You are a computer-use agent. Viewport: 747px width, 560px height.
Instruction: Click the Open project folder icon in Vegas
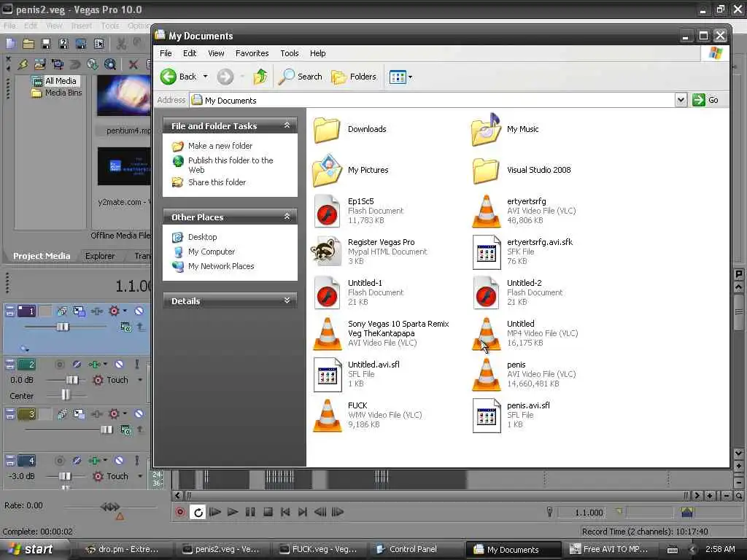point(28,44)
